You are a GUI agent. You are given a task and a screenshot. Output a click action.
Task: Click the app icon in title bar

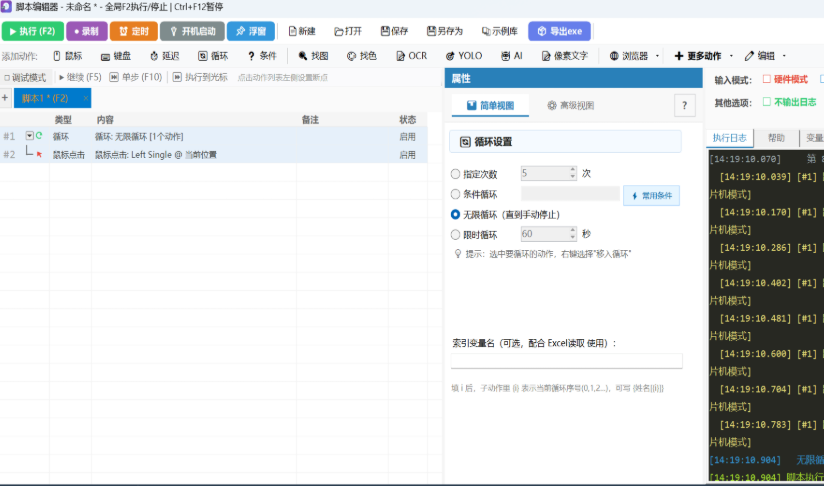point(6,6)
